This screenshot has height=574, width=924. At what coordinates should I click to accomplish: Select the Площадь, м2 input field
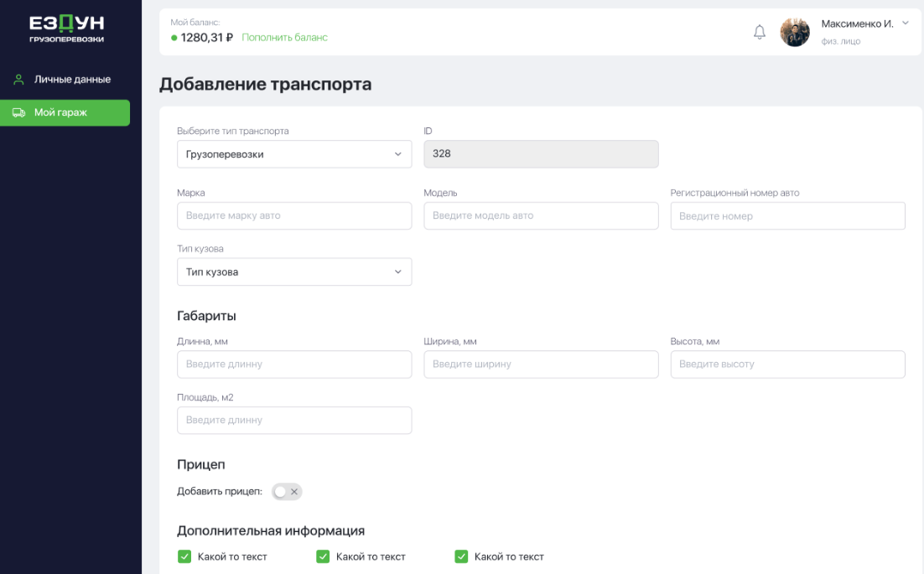click(x=294, y=420)
